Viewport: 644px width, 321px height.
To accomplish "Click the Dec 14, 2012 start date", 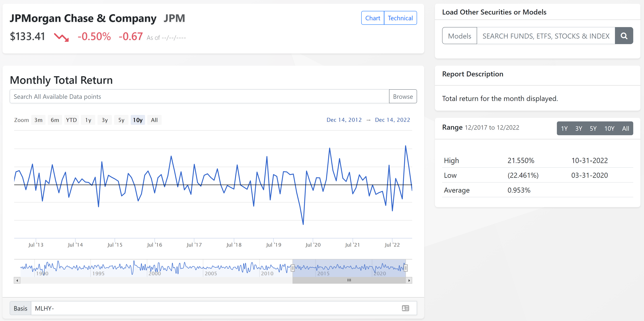I will click(x=344, y=120).
